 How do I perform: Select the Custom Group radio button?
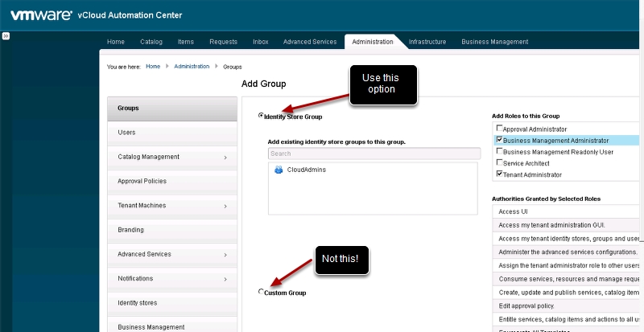pos(260,291)
